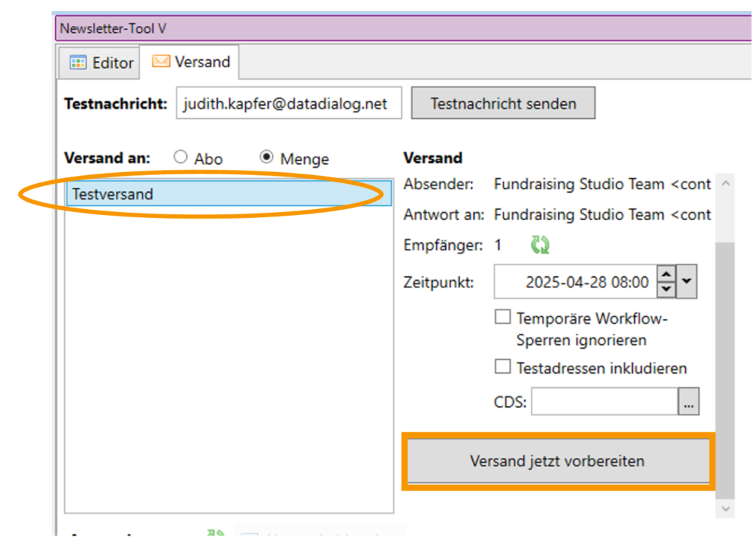Open the Zeitpunkt date picker dropdown
This screenshot has height=543, width=756.
pyautogui.click(x=686, y=281)
